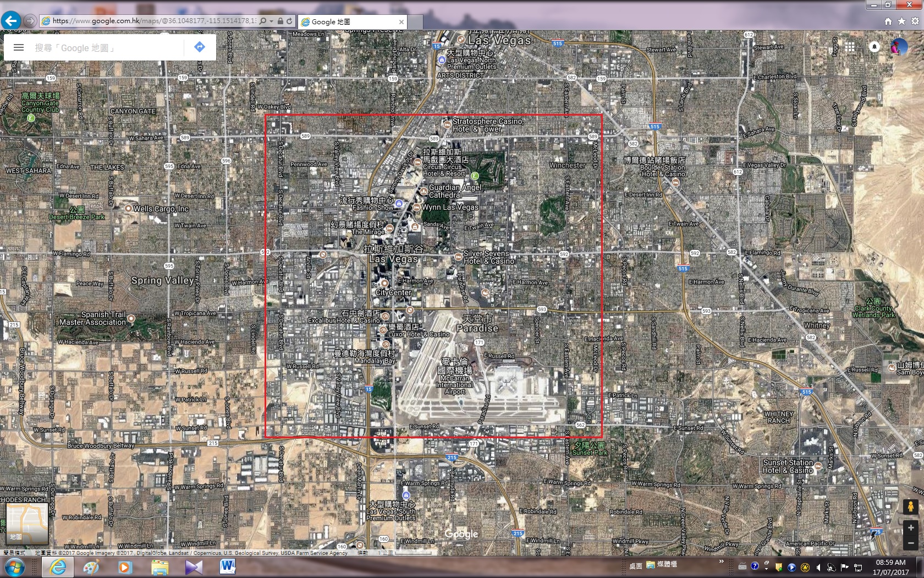The width and height of the screenshot is (924, 578).
Task: View the security lock report icon
Action: click(280, 21)
